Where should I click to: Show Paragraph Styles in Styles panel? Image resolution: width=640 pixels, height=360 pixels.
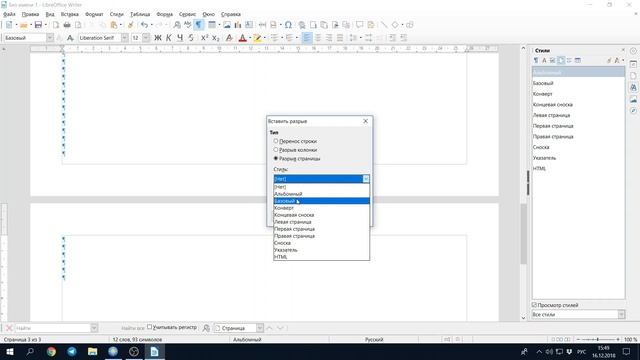pos(536,60)
